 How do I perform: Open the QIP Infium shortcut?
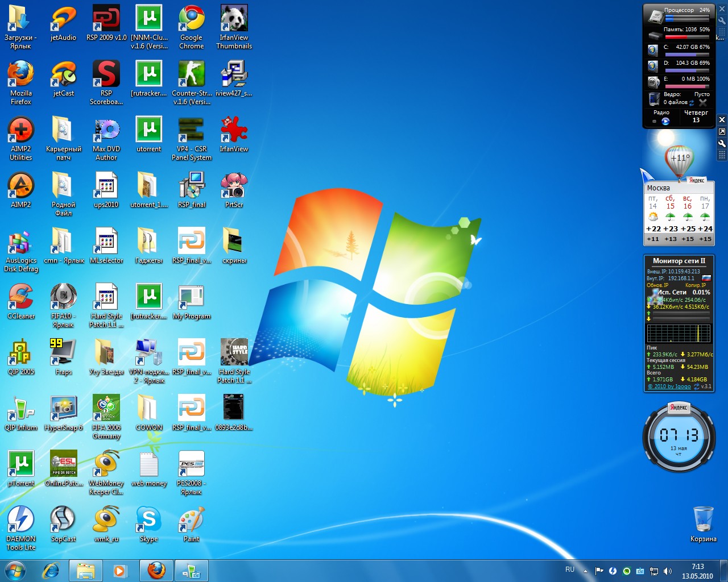tap(21, 413)
